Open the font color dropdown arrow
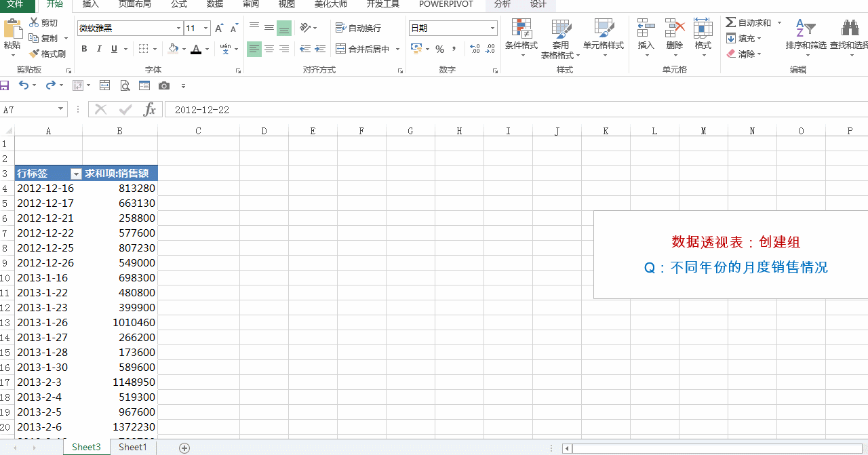 coord(207,49)
